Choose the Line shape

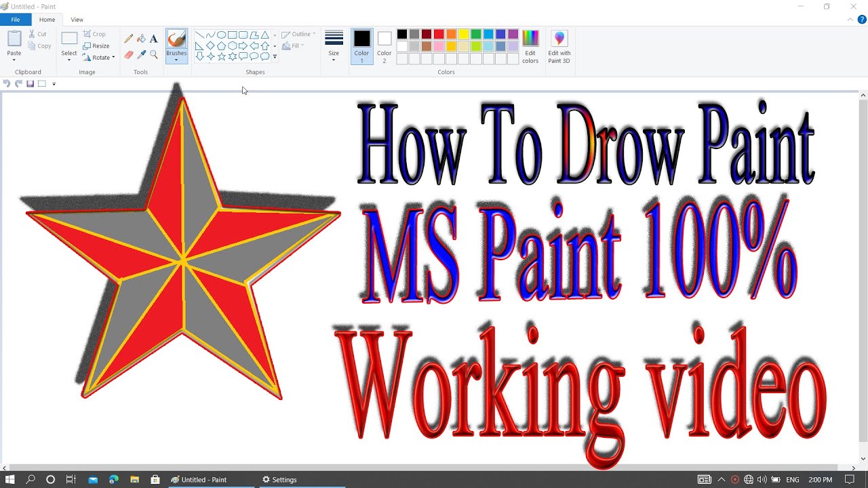point(199,35)
